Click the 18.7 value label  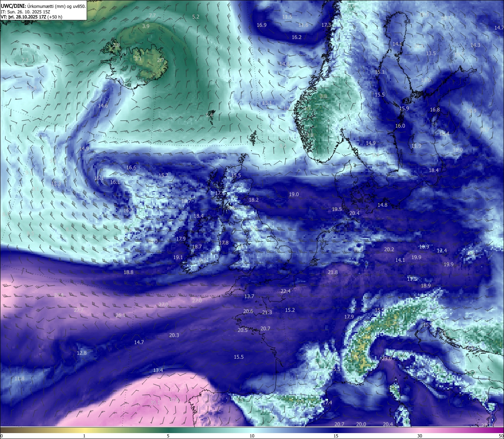pyautogui.click(x=197, y=246)
